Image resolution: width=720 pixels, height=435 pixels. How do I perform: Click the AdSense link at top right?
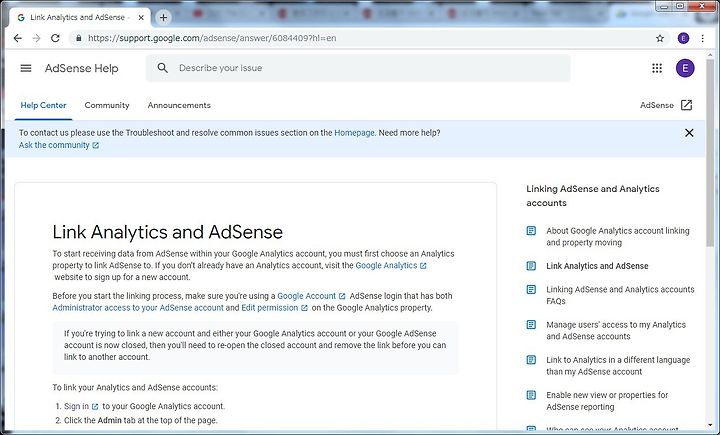point(657,105)
